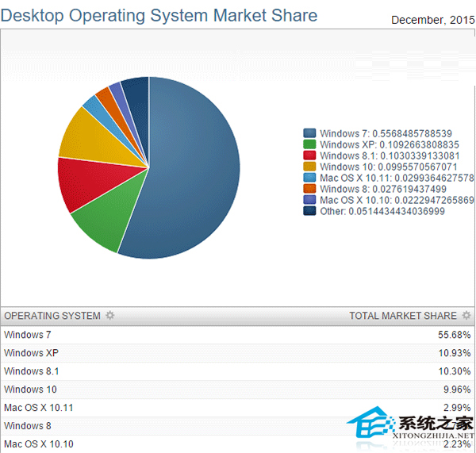The width and height of the screenshot is (476, 453).
Task: Select the Windows 8.1 legend label
Action: [390, 155]
